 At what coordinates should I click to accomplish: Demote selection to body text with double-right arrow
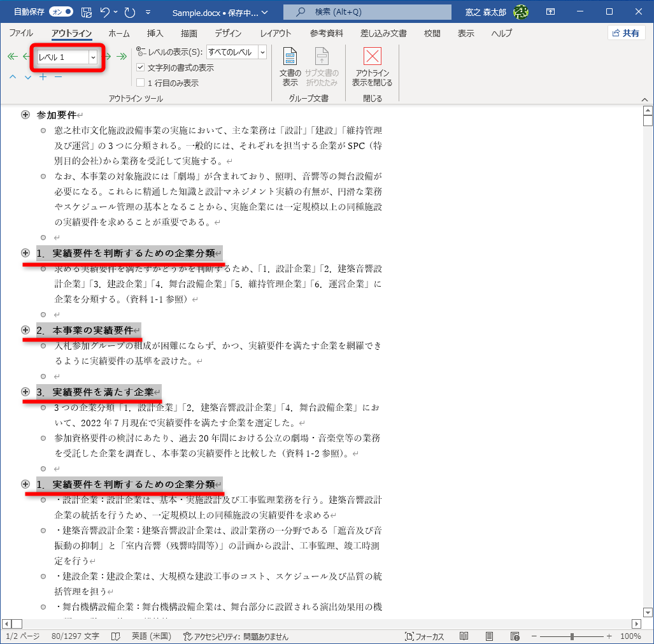[122, 56]
